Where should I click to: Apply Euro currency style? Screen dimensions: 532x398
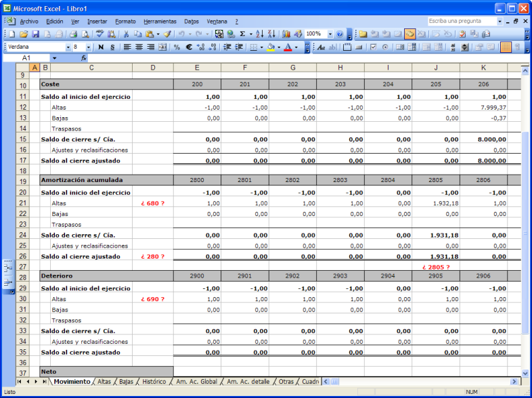tap(189, 47)
